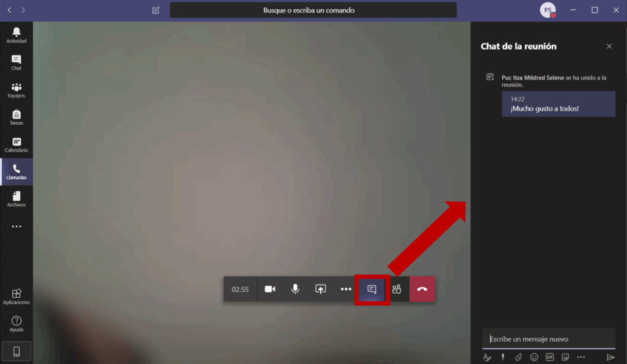Screen dimensions: 627x364
Task: Open Archivos in the left sidebar
Action: pos(17,199)
